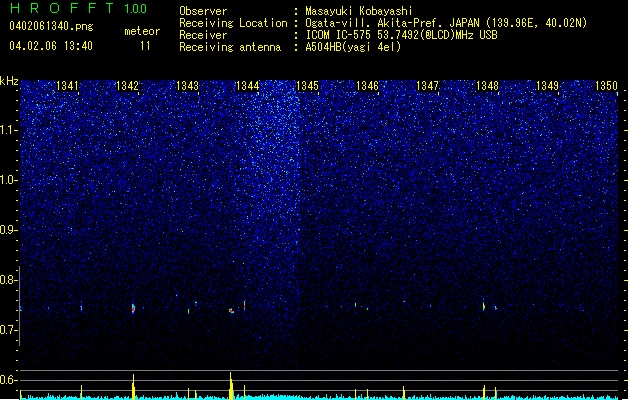
Task: Click the 'Receiving antenna' field label
Action: [230, 47]
